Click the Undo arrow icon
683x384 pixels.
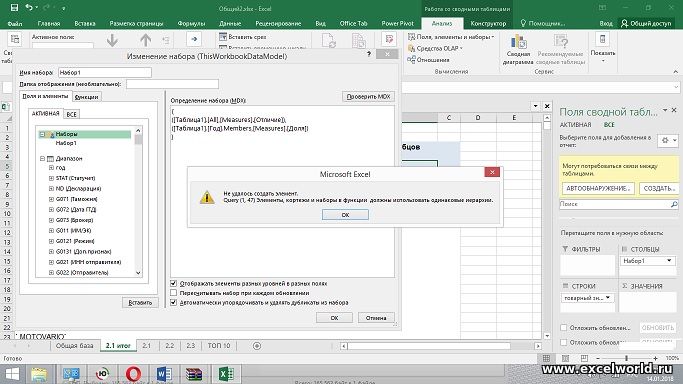pyautogui.click(x=29, y=8)
